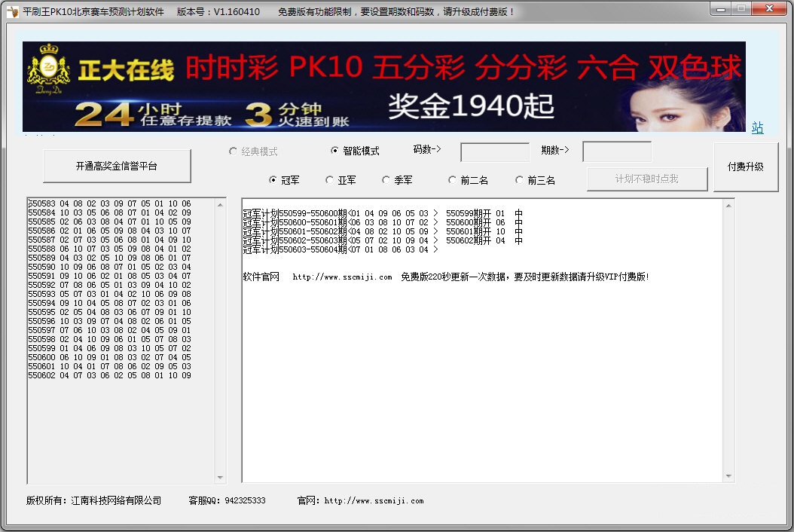Select the 智能模式 radio button
Viewport: 794px width, 532px height.
334,151
